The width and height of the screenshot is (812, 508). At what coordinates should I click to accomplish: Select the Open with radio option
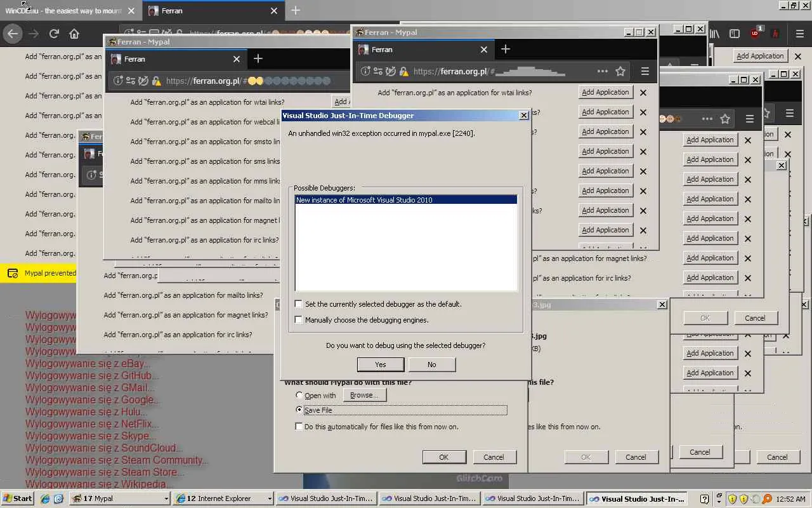point(299,396)
